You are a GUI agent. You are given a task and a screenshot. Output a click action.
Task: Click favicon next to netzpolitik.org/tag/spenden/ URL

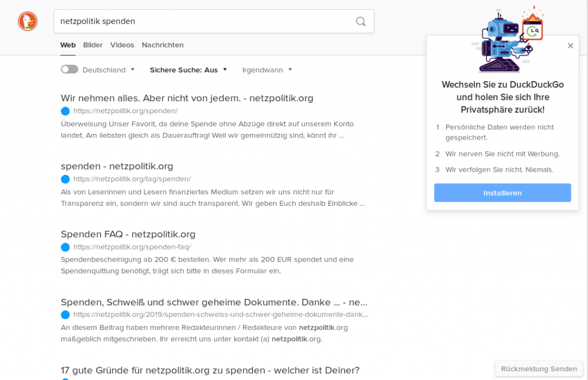65,179
